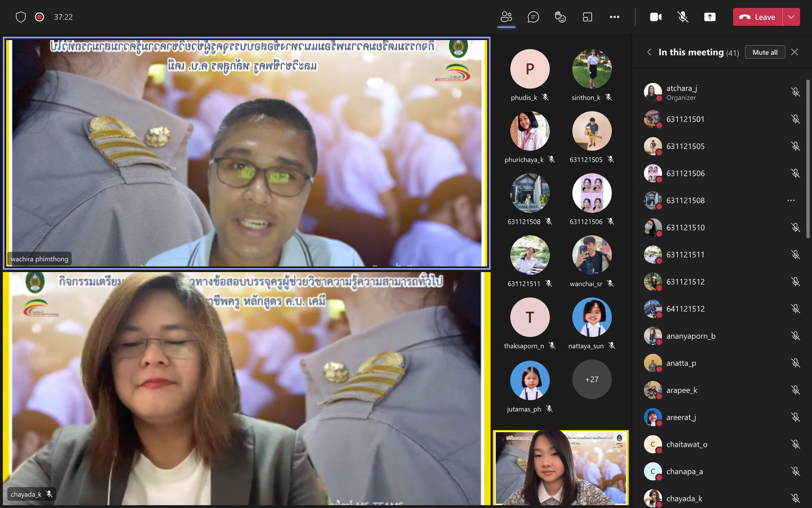This screenshot has width=812, height=508.
Task: Select participant chaitawat_o in the list
Action: tap(687, 444)
